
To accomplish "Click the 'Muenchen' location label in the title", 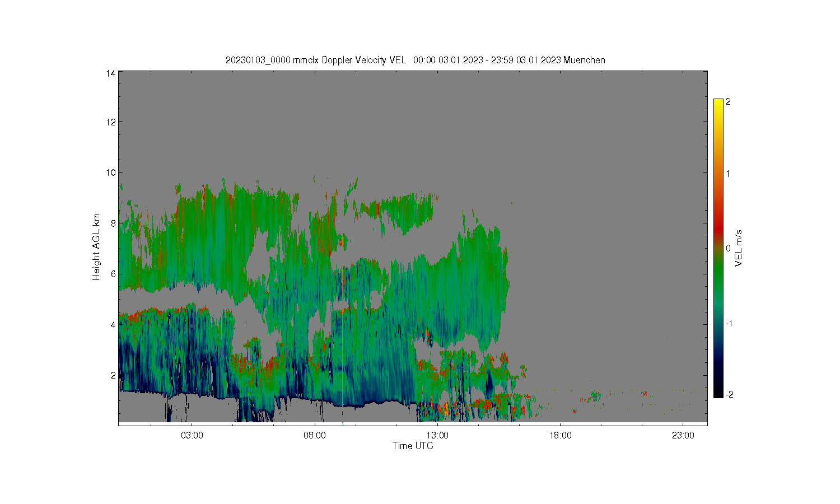I will click(x=584, y=60).
